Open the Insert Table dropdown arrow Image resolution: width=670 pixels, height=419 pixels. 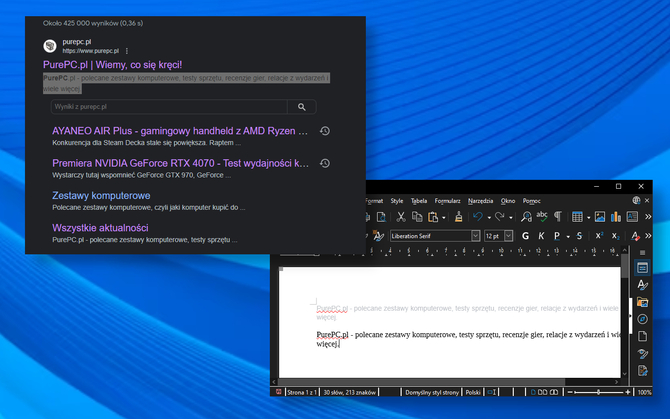tap(588, 217)
